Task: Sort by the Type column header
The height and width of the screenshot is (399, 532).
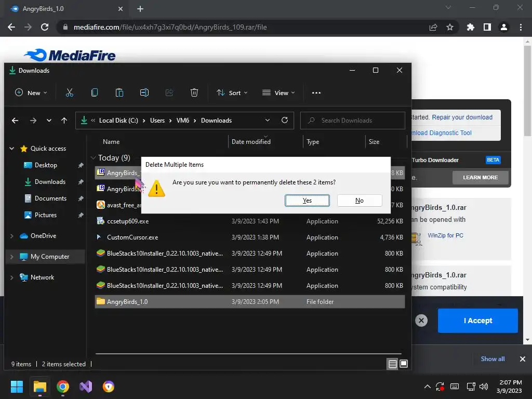Action: point(313,142)
